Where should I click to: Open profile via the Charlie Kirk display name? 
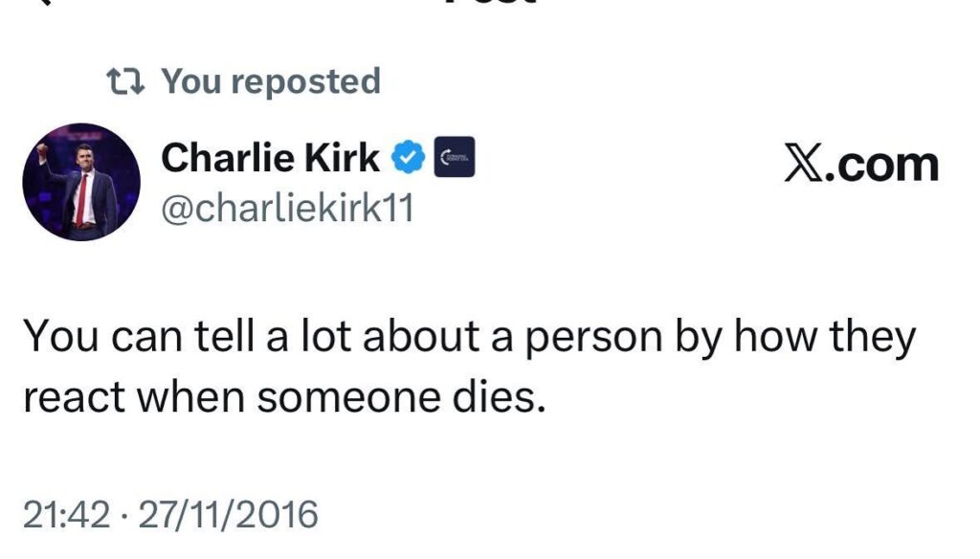tap(270, 158)
